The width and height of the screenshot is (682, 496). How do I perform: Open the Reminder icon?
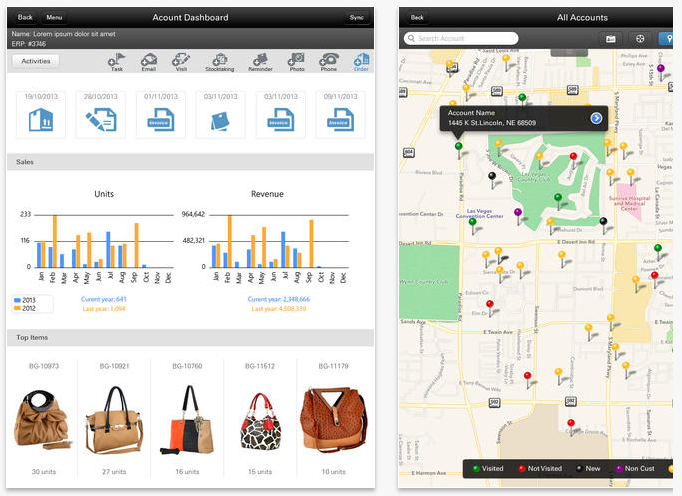coord(262,61)
